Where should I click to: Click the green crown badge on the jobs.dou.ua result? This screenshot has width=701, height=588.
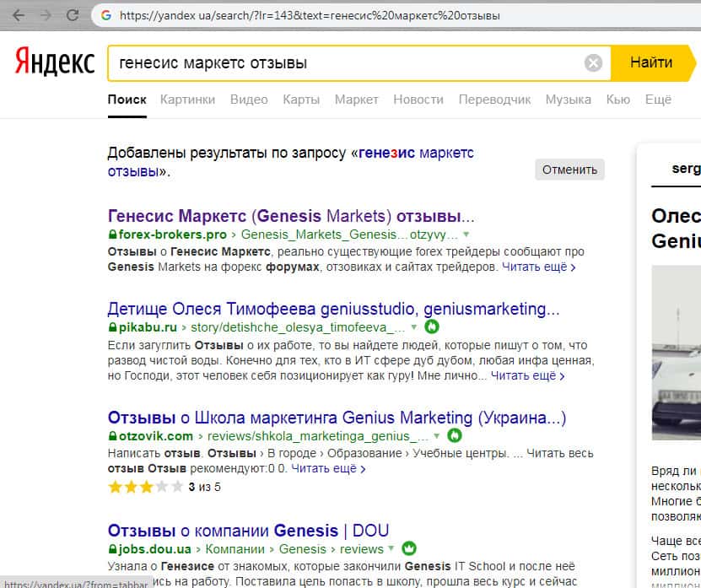[409, 548]
